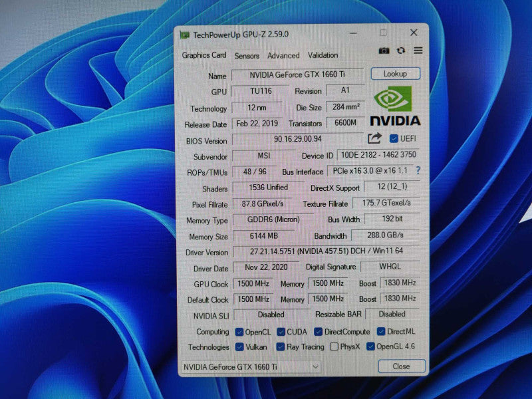The image size is (532, 399).
Task: Switch to the Validation tab
Action: [x=323, y=55]
